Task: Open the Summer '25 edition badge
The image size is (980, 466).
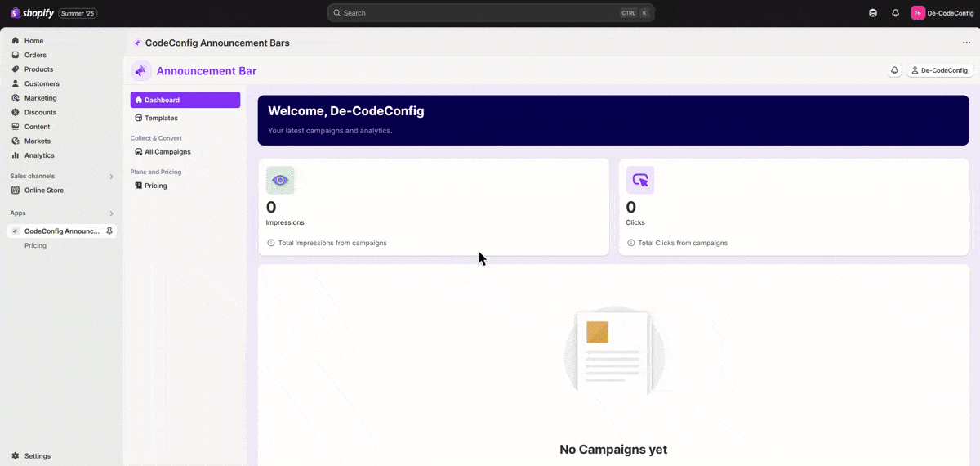Action: pyautogui.click(x=78, y=13)
